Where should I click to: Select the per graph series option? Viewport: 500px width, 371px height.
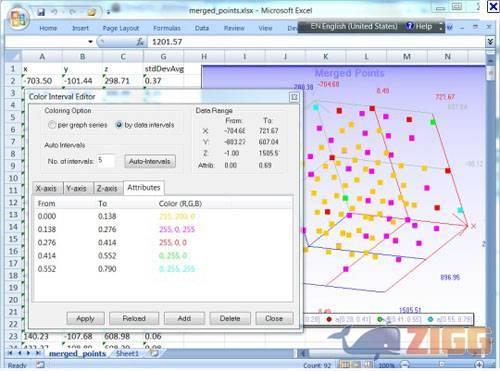(52, 125)
